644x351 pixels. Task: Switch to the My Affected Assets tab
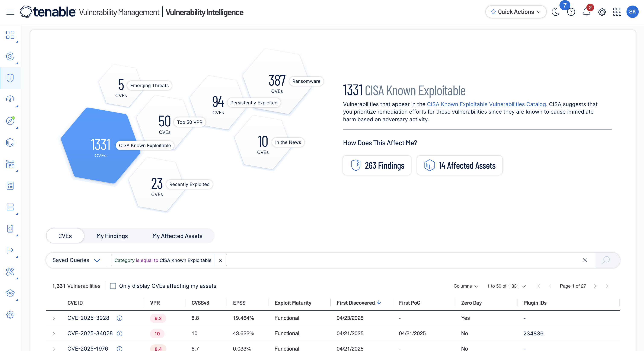pyautogui.click(x=177, y=236)
